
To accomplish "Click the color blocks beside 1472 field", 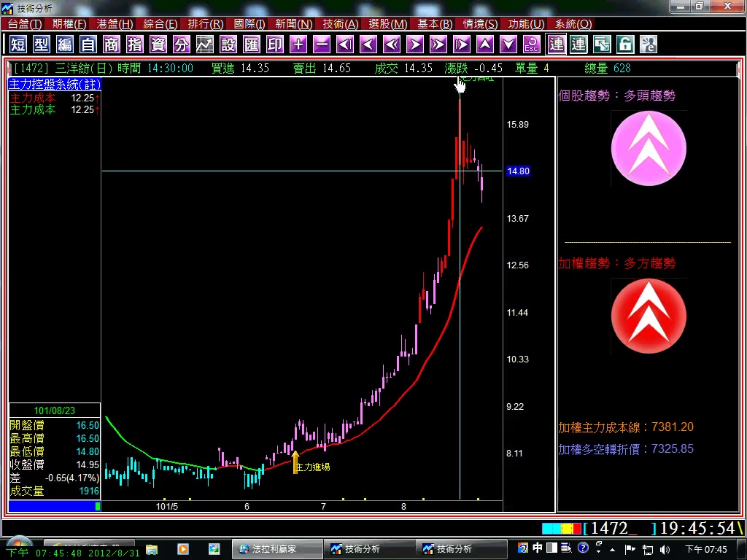I will tap(562, 529).
